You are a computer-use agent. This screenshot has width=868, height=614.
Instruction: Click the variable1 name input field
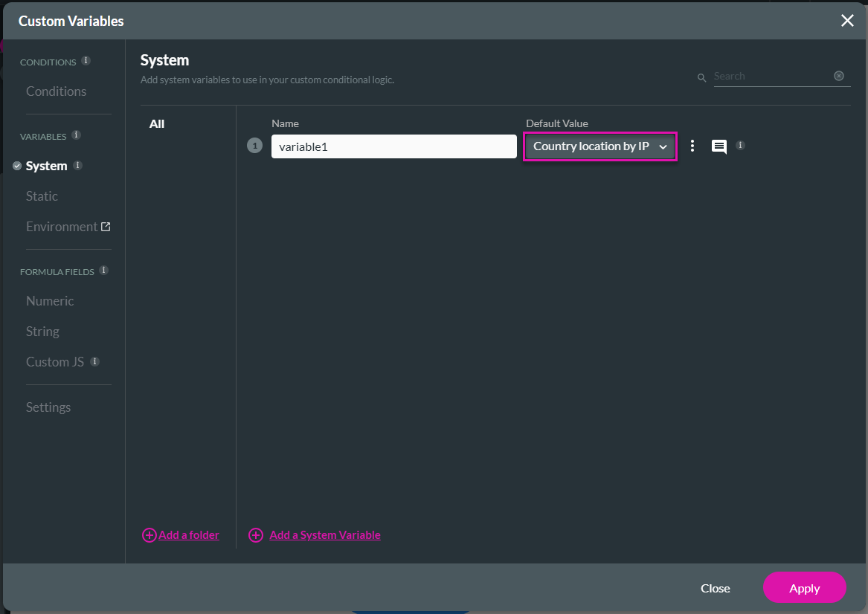coord(393,146)
